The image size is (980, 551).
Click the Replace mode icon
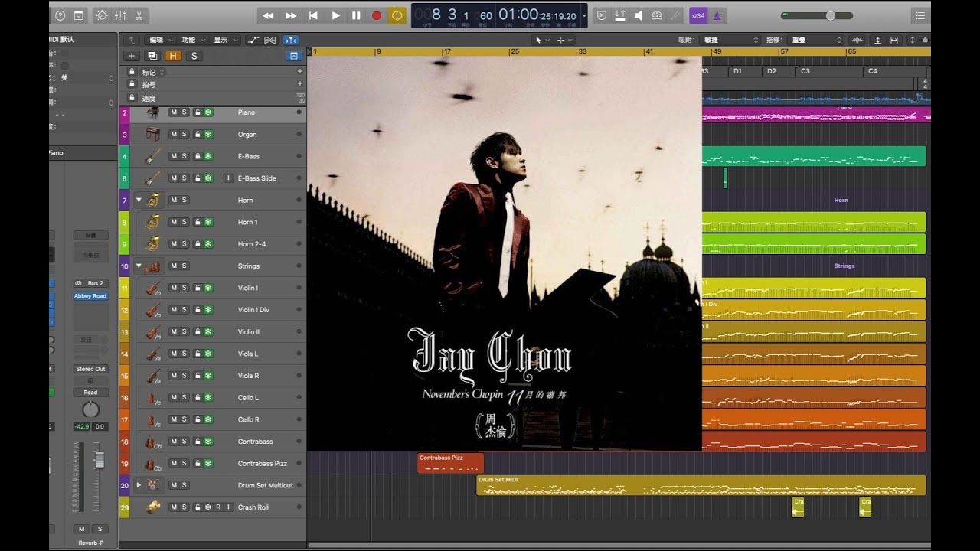tap(602, 15)
